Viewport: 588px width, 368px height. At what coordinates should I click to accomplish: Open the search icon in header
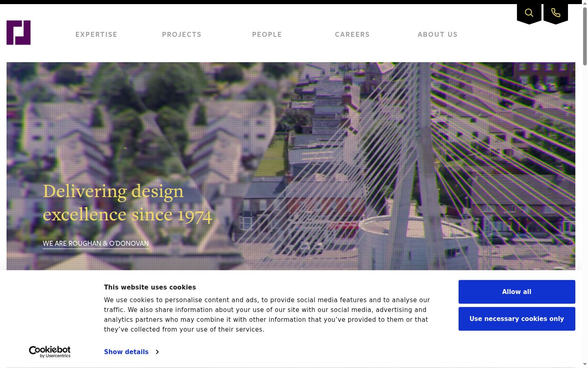(529, 13)
